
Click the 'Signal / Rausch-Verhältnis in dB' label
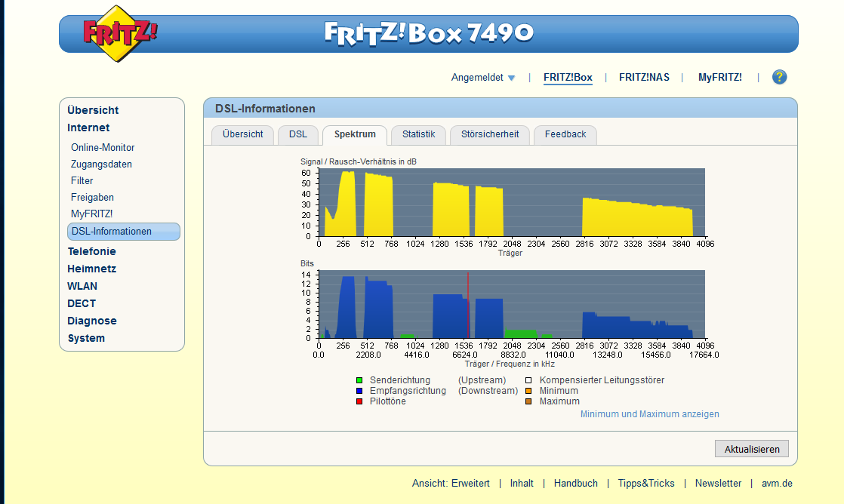[359, 162]
